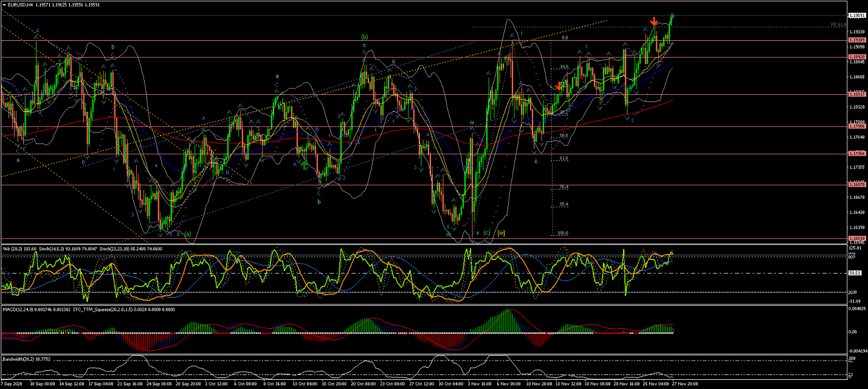Click the 3 Nov 16:00 time axis label
868x389 pixels.
coord(481,384)
